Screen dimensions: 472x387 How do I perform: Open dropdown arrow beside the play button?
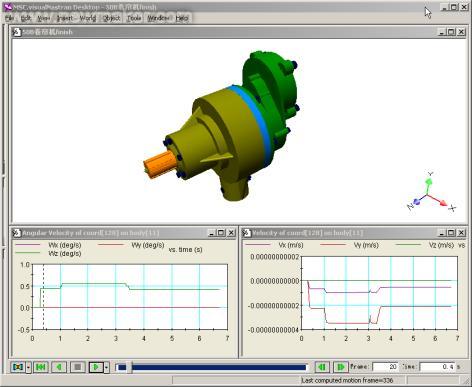click(106, 367)
